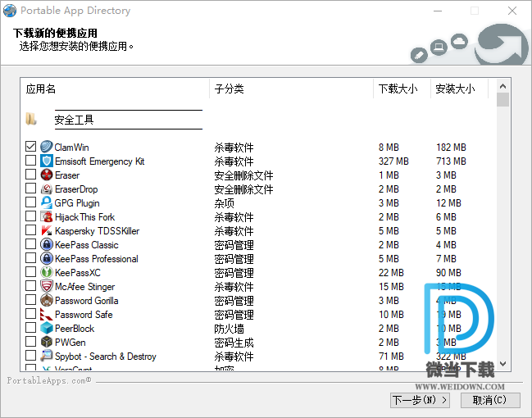Sort by the 应用名 column header
Image resolution: width=532 pixels, height=418 pixels.
(x=115, y=89)
